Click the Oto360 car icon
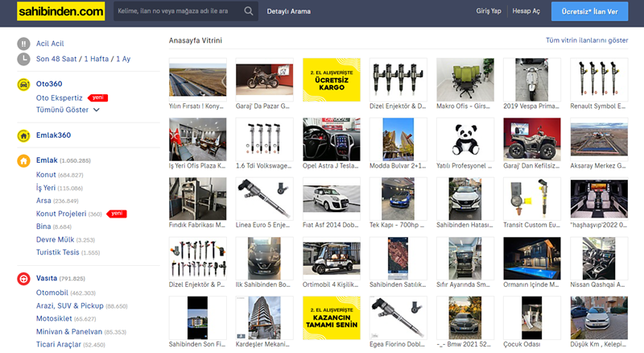Image resolution: width=644 pixels, height=353 pixels. (23, 84)
